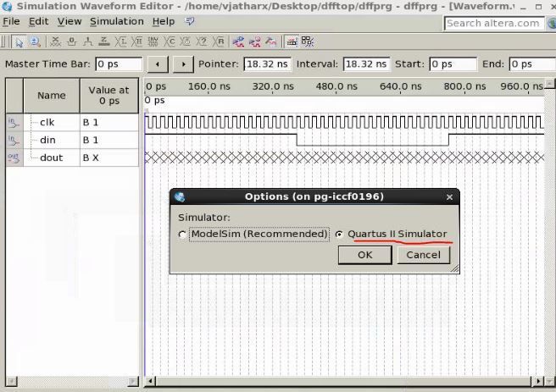Toggle Snap to Transition icon

tap(308, 42)
